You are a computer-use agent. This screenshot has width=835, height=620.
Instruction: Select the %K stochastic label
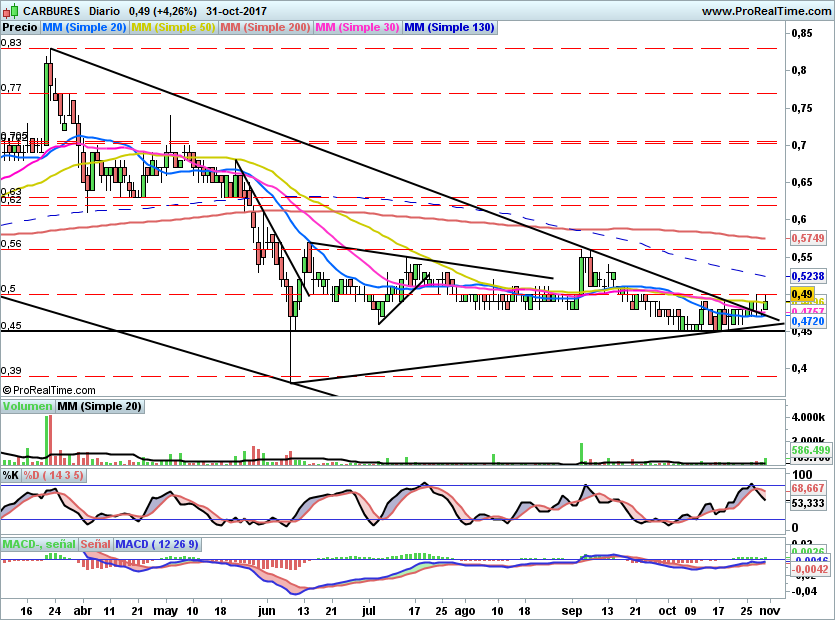[x=11, y=475]
